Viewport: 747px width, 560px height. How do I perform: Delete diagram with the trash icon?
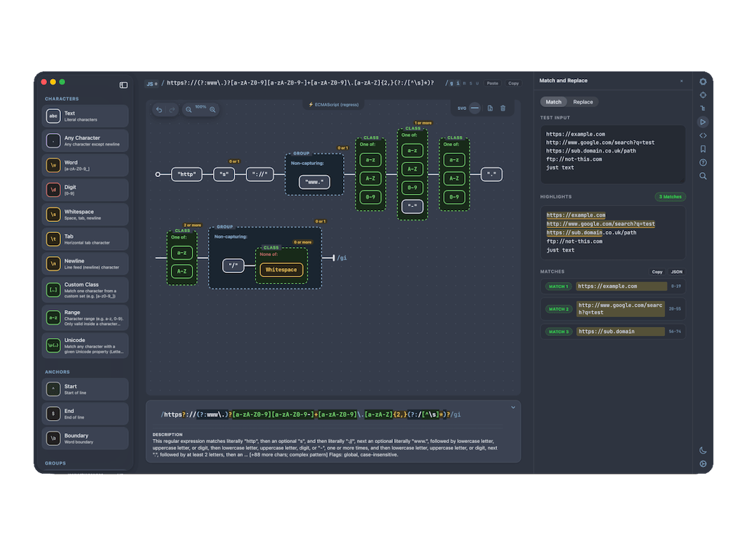503,108
